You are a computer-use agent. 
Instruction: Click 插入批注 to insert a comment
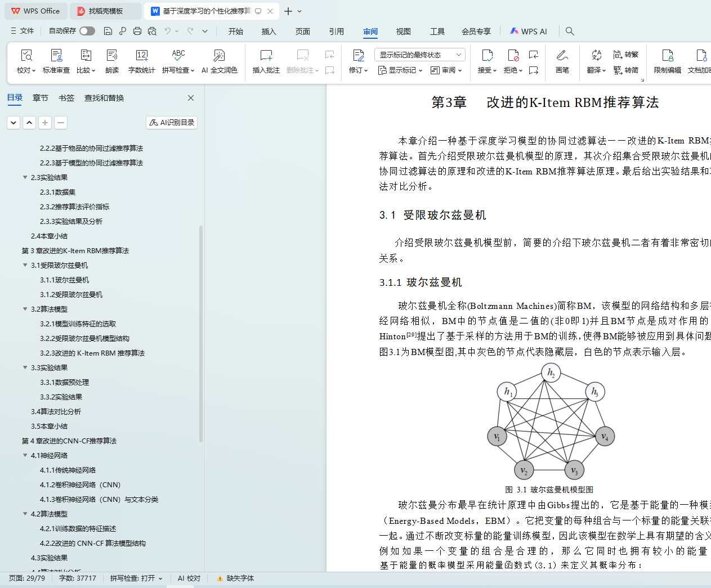pos(266,61)
